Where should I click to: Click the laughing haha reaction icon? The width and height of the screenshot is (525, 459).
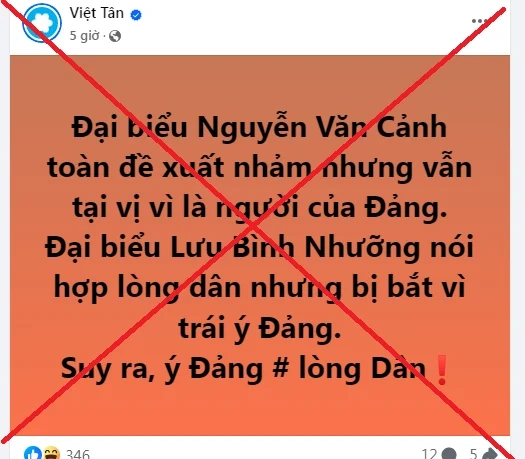pyautogui.click(x=52, y=453)
